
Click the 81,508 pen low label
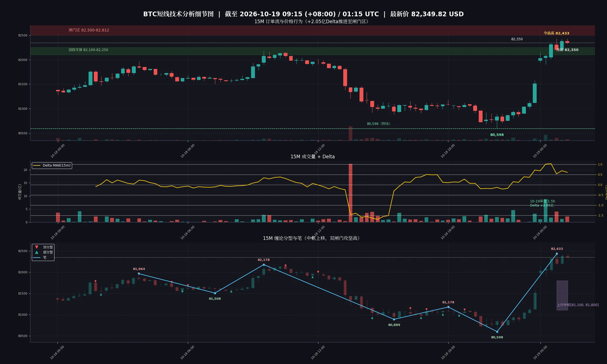(x=215, y=299)
